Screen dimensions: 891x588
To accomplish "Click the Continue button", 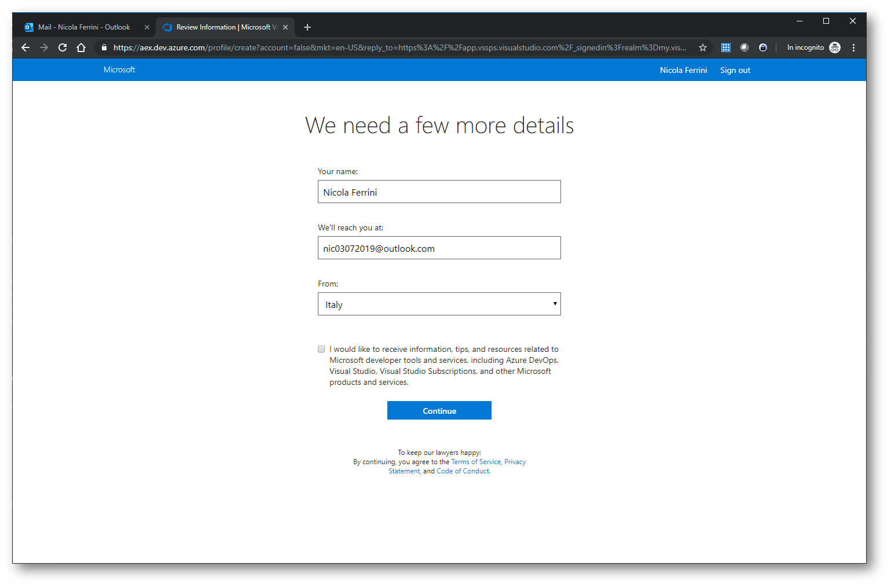I will point(439,410).
